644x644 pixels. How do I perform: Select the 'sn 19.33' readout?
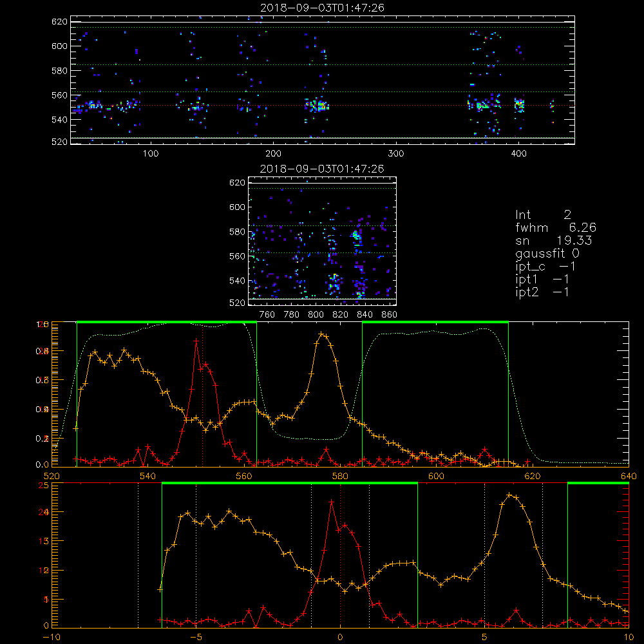click(x=554, y=241)
